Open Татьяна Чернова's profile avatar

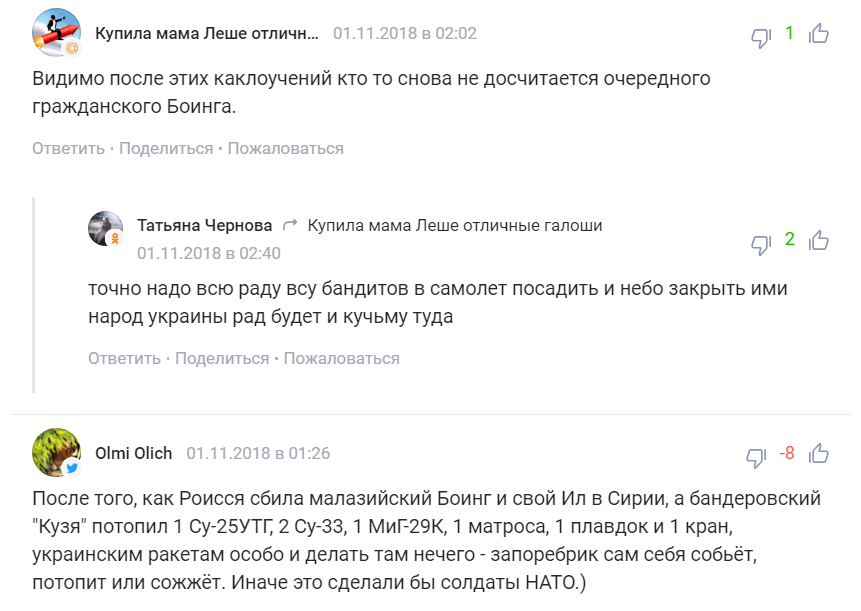105,228
